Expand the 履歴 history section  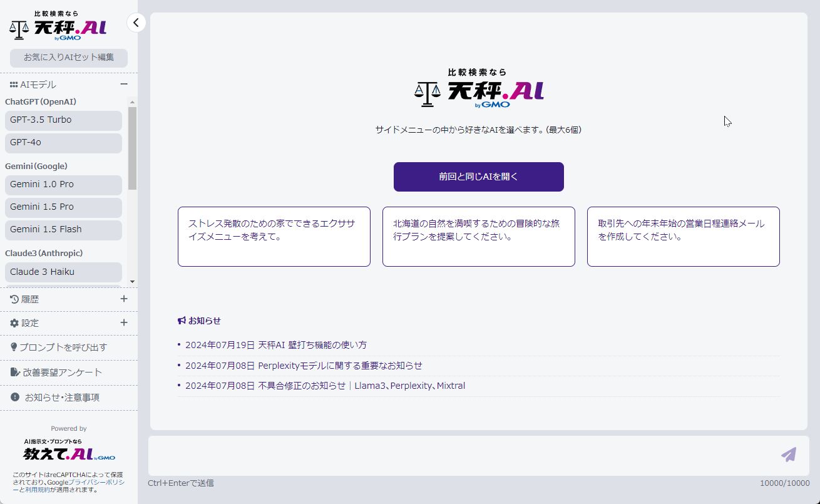pos(124,299)
